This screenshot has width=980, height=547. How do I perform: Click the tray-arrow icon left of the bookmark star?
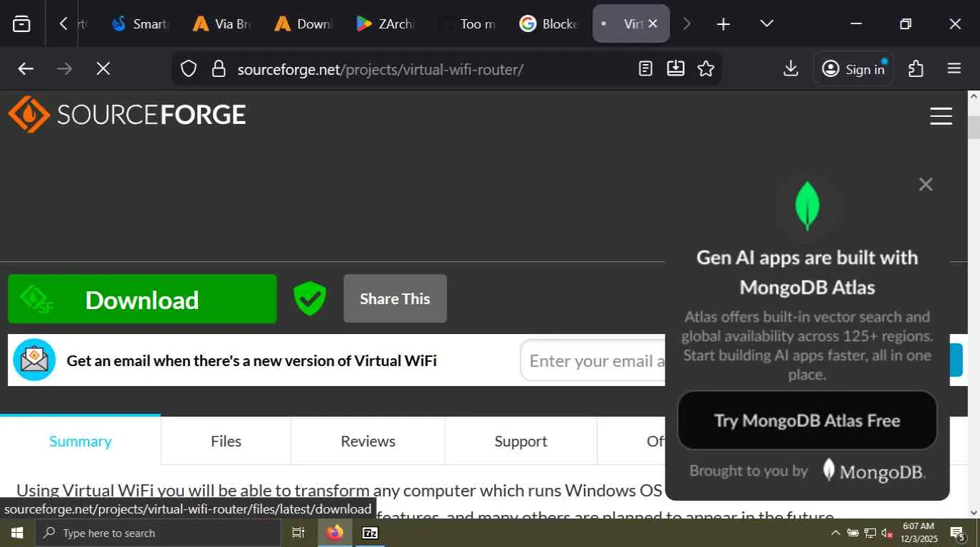click(675, 69)
